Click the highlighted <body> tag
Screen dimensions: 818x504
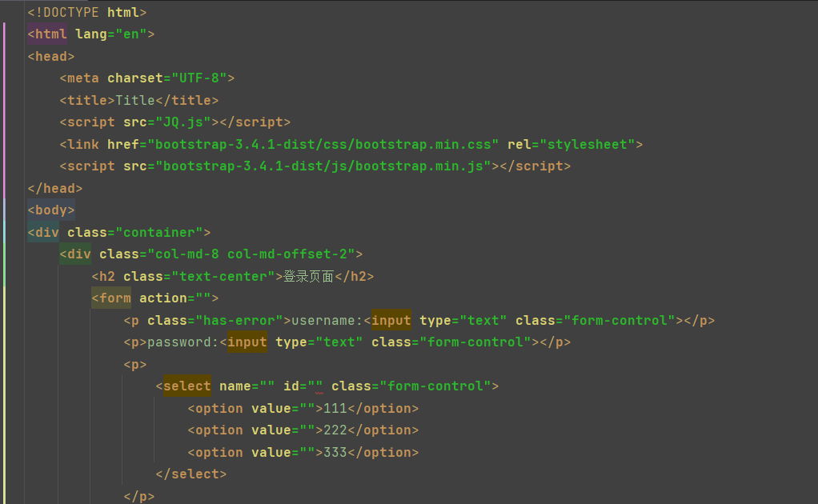(x=51, y=210)
